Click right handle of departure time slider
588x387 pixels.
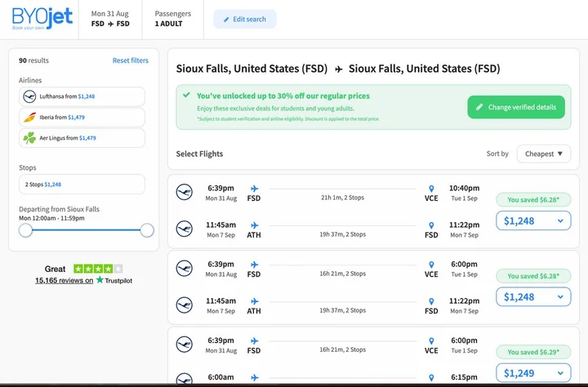pos(147,230)
